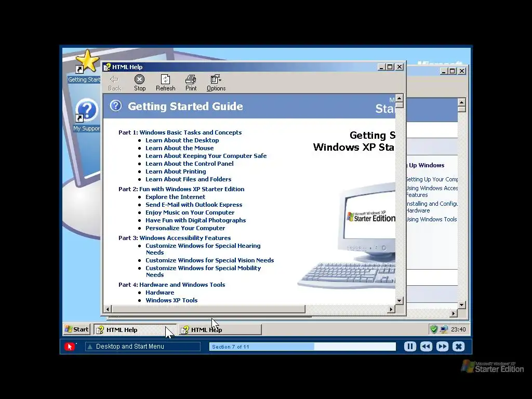Print the Getting Started Guide
Screen dimensions: 532x399
click(191, 83)
